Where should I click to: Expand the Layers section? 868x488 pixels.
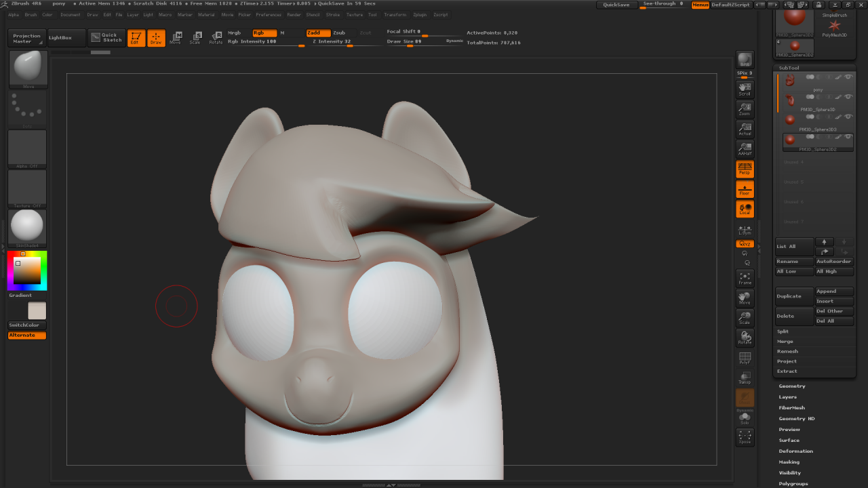[x=788, y=397]
